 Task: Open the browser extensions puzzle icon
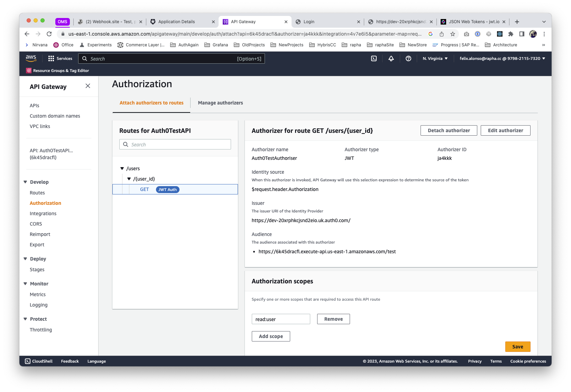tap(511, 34)
